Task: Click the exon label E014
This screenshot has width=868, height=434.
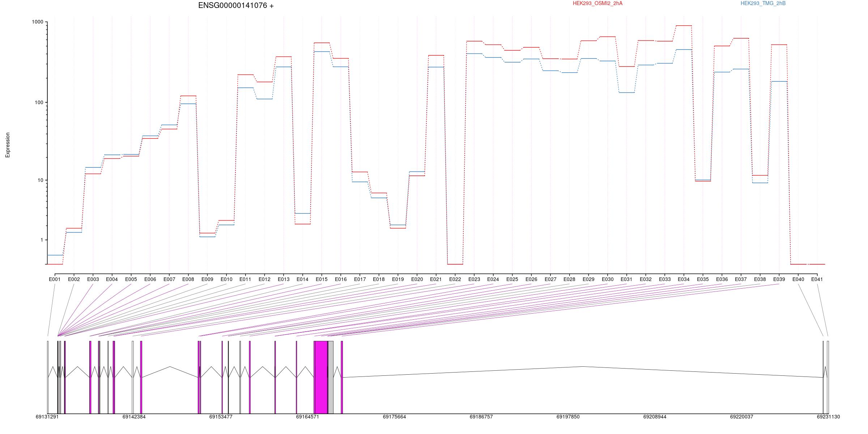Action: coord(302,279)
